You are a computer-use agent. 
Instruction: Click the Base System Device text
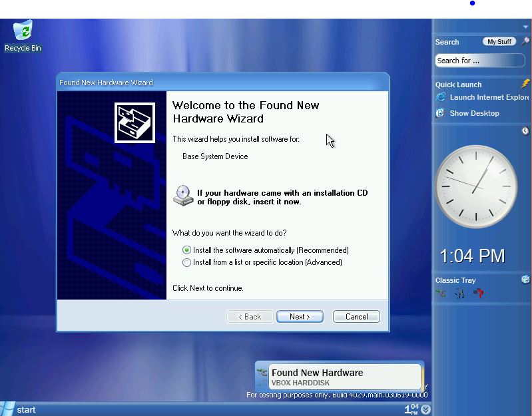click(215, 156)
